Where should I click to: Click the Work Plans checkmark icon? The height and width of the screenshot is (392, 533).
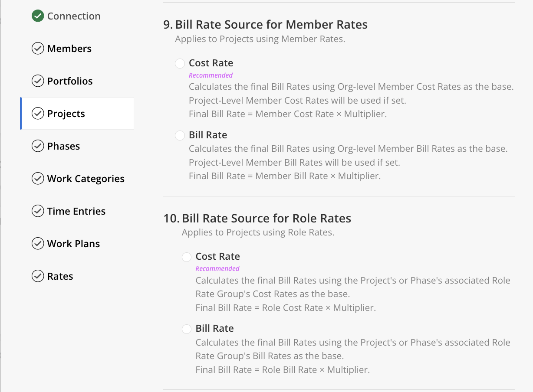38,244
